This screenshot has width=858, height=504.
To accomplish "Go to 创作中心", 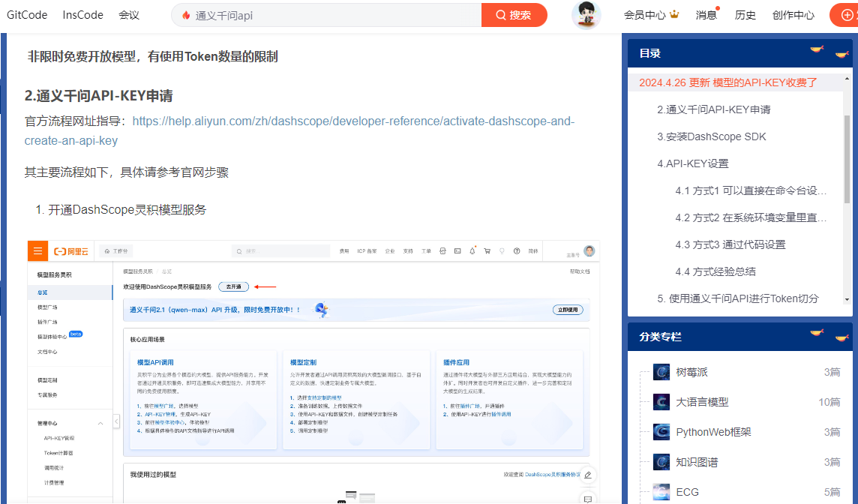I will click(793, 15).
